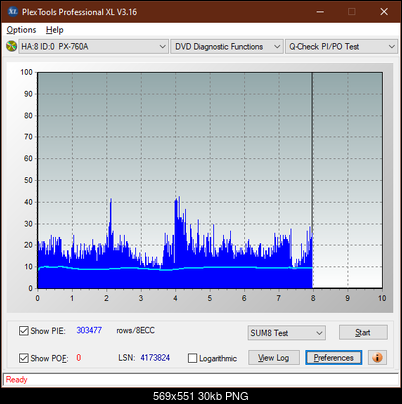Open the Q-Check PI/PO Test dropdown

(341, 47)
